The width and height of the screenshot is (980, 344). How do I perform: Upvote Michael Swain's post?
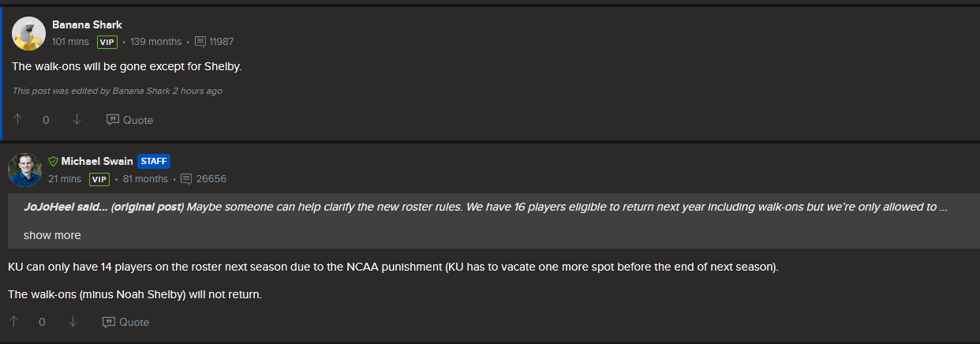[13, 322]
